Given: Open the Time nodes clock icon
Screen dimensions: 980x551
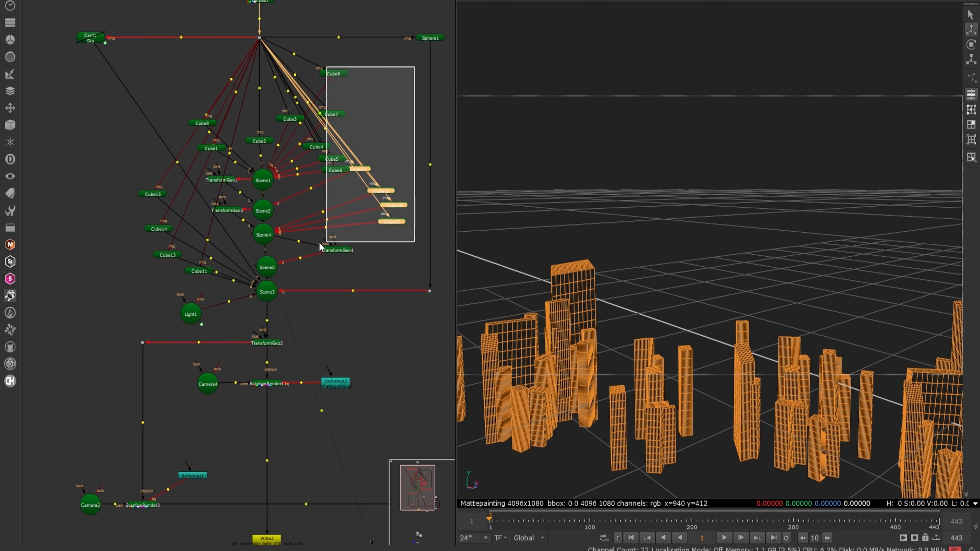Looking at the screenshot, I should click(x=10, y=6).
